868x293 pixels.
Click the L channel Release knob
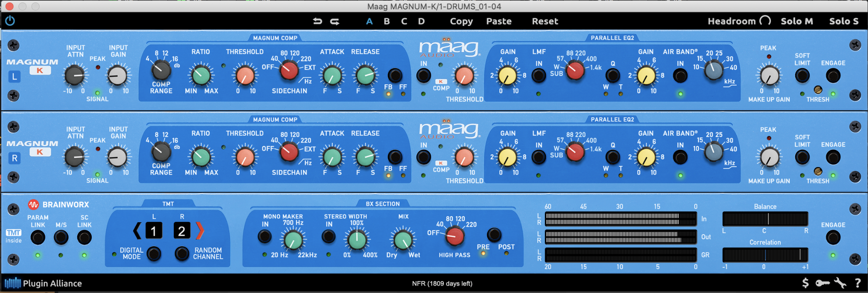pyautogui.click(x=365, y=75)
